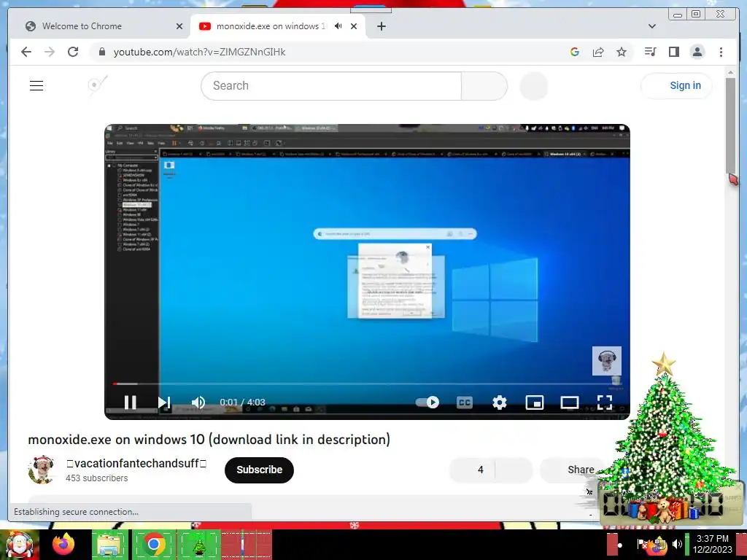Image resolution: width=747 pixels, height=560 pixels.
Task: Select the Chrome taskbar icon
Action: [153, 544]
